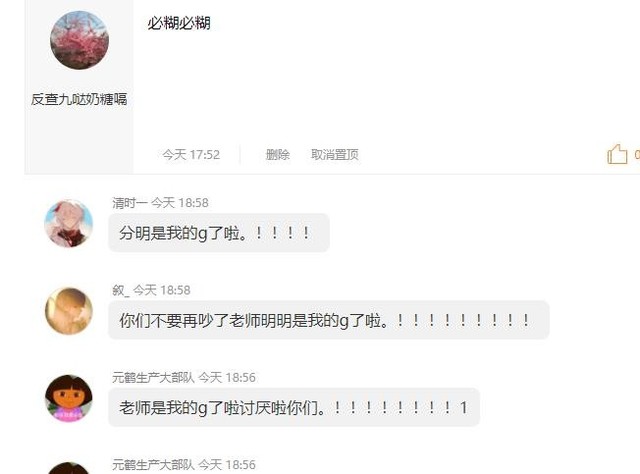The height and width of the screenshot is (474, 640).
Task: Click the thumbs-up like icon
Action: click(617, 154)
